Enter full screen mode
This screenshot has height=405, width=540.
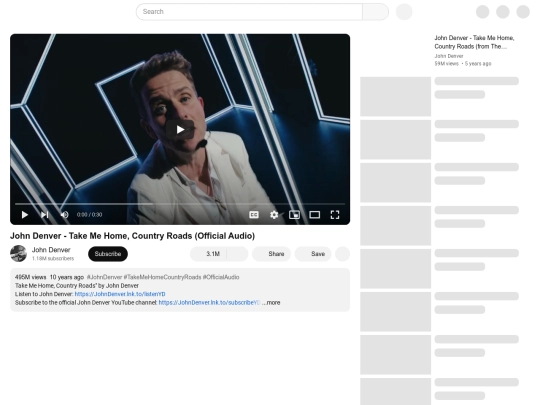tap(335, 215)
